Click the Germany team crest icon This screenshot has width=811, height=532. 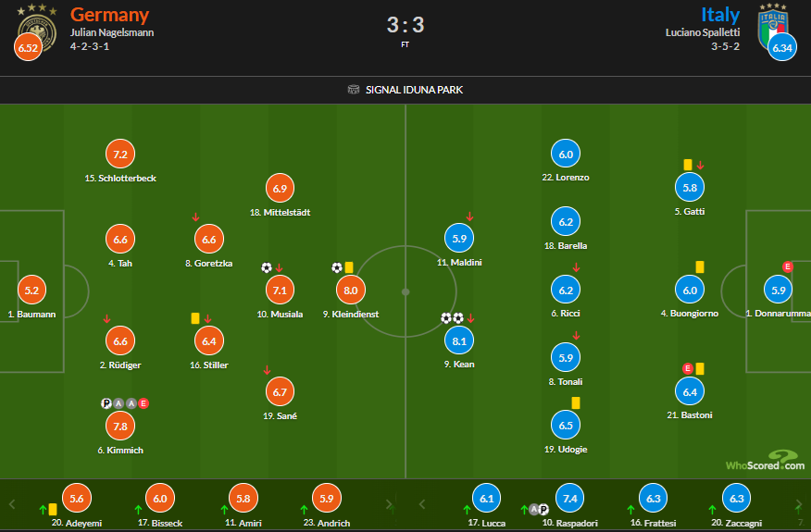(x=37, y=29)
